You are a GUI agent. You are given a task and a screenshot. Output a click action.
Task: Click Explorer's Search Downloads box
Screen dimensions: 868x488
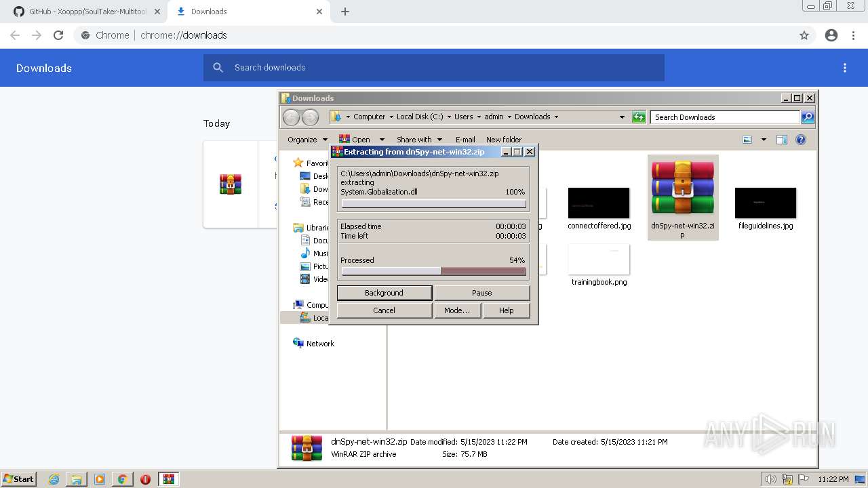pyautogui.click(x=725, y=117)
